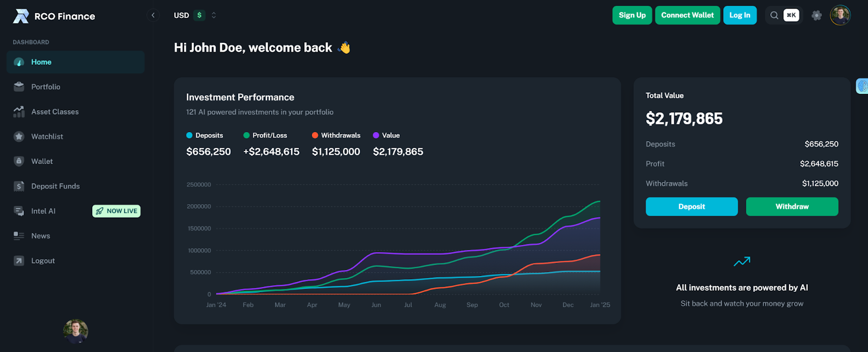Open the user avatar menu top right
Image resolution: width=868 pixels, height=352 pixels.
coord(840,15)
